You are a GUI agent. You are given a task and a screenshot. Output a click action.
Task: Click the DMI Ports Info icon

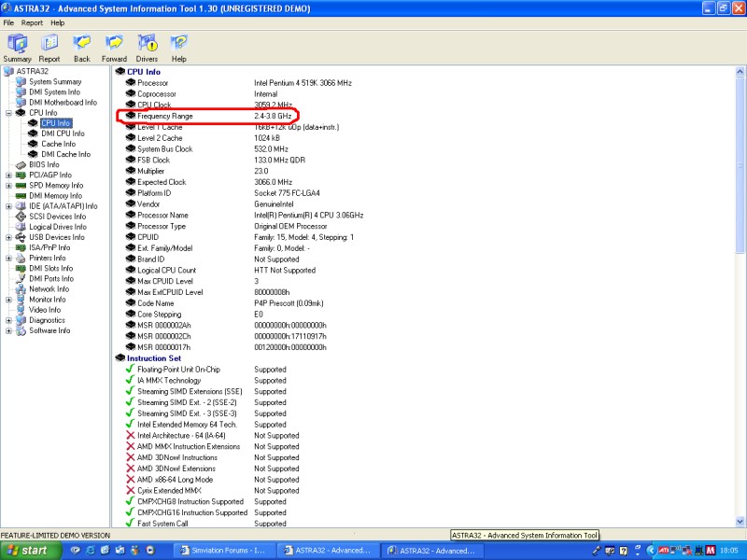tap(21, 279)
